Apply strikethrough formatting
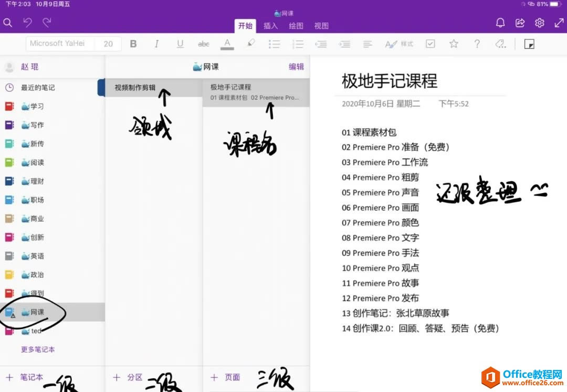The height and width of the screenshot is (392, 567). click(x=204, y=44)
